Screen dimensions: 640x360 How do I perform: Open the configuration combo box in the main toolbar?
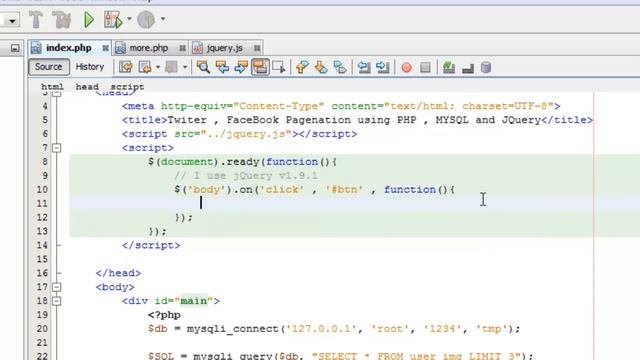pos(10,20)
